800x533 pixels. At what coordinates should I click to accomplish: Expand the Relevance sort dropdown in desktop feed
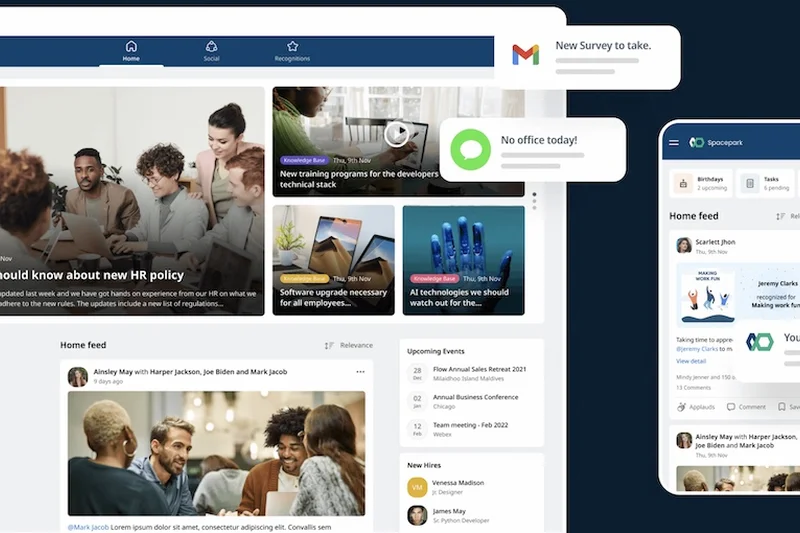pyautogui.click(x=349, y=345)
